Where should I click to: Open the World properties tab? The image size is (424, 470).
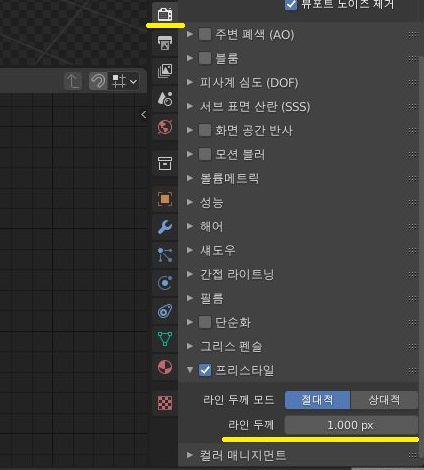(165, 127)
